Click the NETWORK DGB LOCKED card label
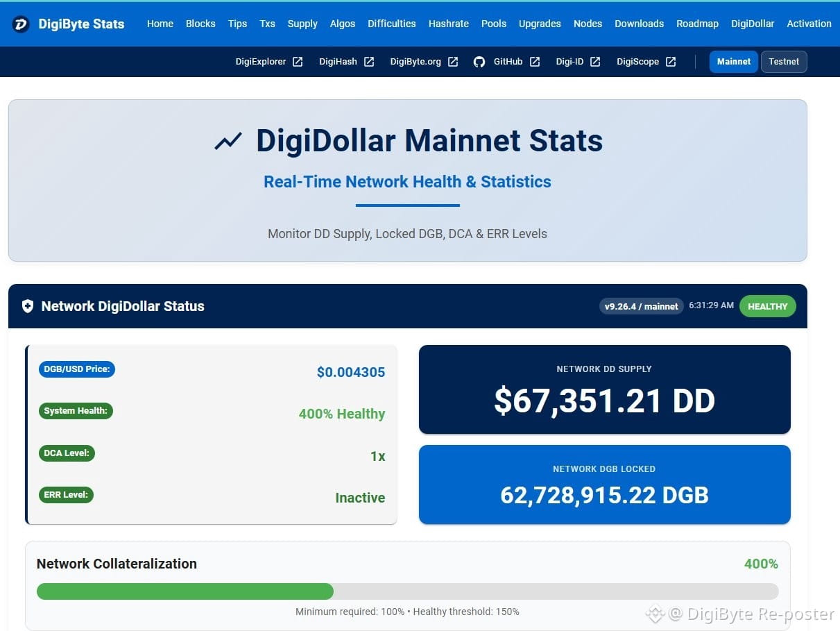This screenshot has height=631, width=840. point(604,469)
